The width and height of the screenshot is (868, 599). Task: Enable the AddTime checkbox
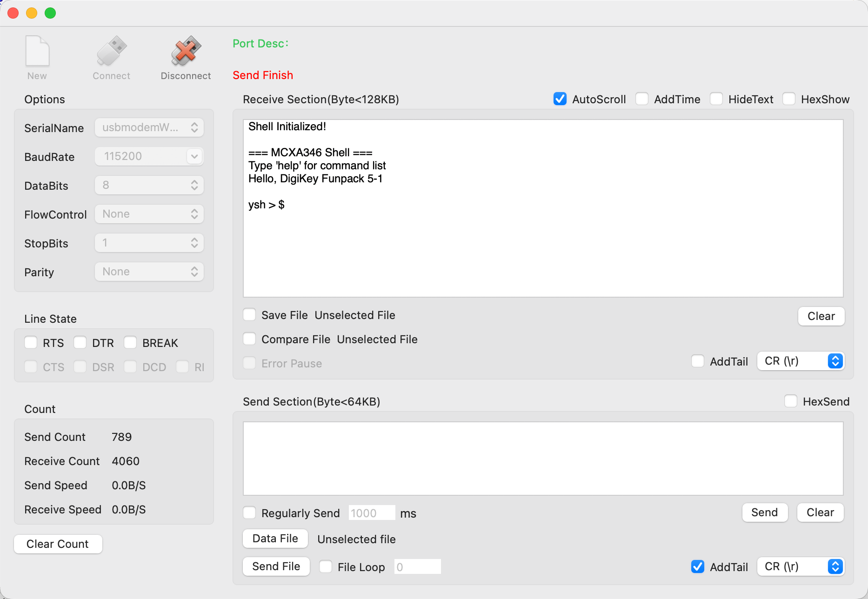tap(642, 99)
